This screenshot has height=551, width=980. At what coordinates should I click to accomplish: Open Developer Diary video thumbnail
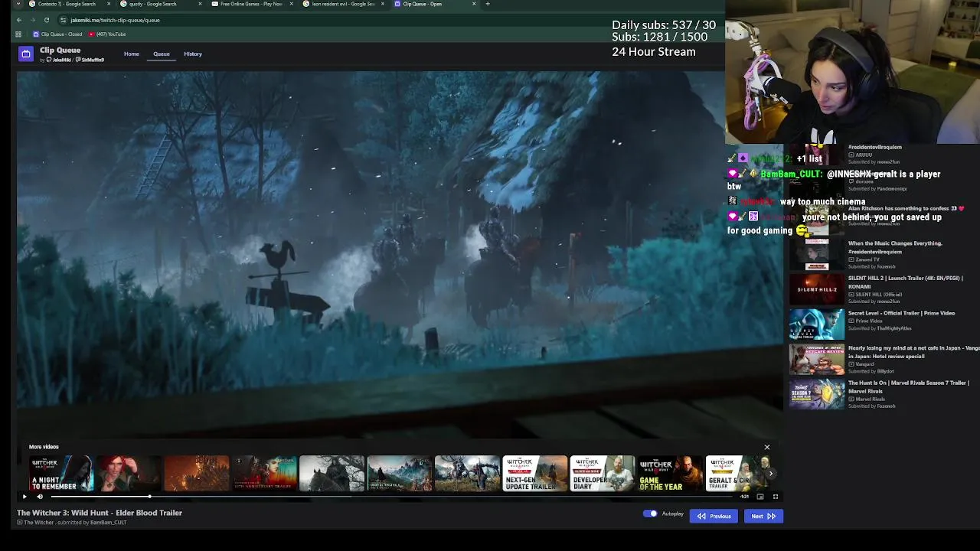602,473
